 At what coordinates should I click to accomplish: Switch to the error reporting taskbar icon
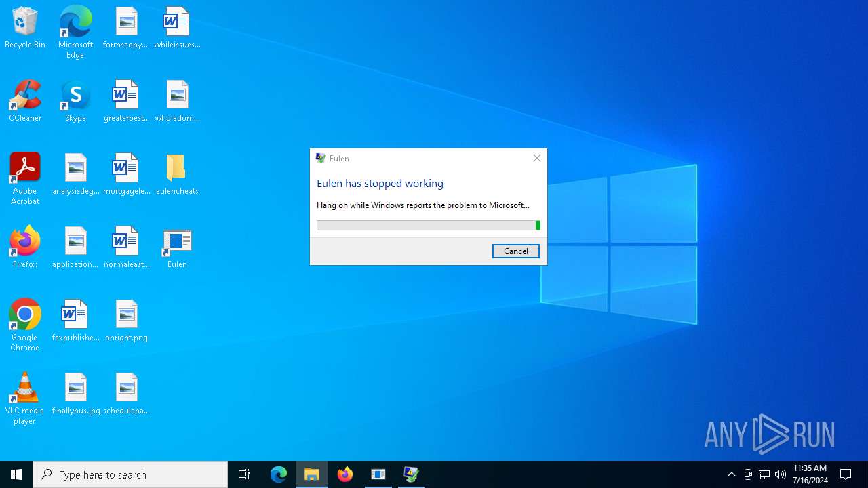[x=412, y=474]
